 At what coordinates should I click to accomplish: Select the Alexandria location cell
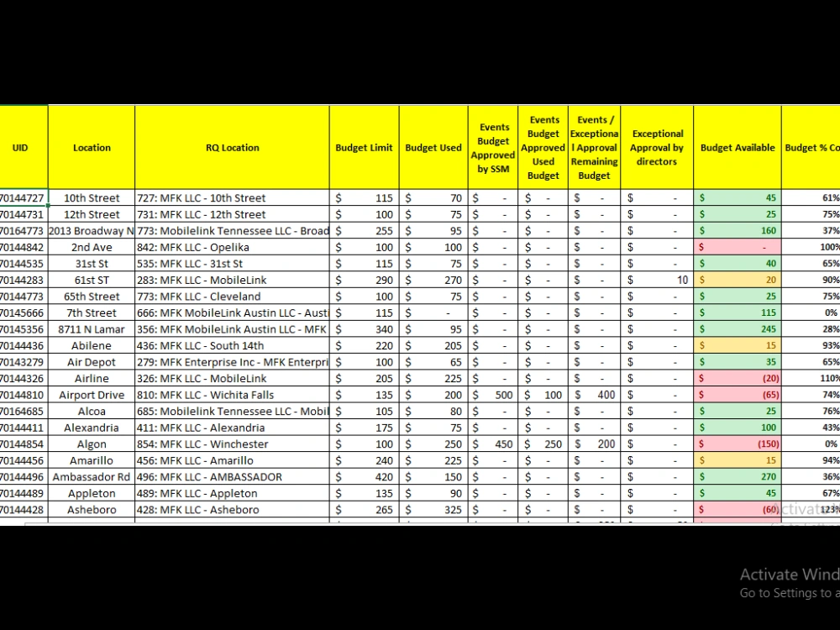(92, 428)
